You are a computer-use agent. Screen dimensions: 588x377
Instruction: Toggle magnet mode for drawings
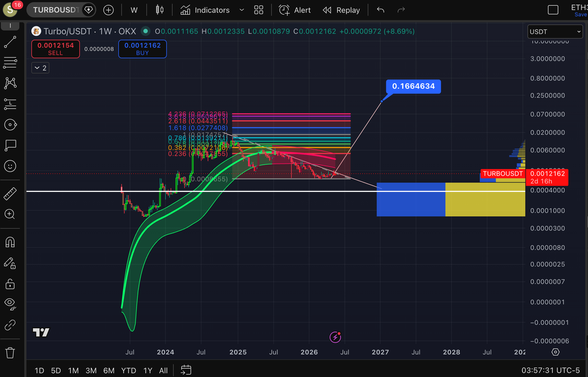click(x=10, y=242)
